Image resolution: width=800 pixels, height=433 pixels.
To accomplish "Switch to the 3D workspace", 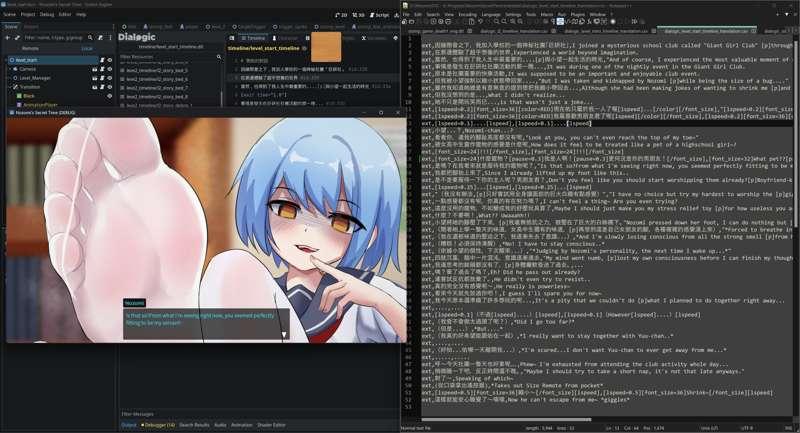I will click(x=359, y=15).
